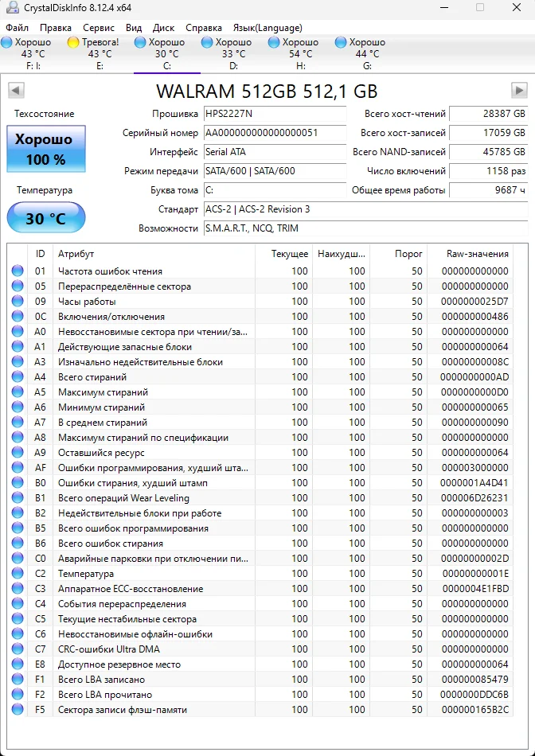This screenshot has height=756, width=535.
Task: Click status orb for attribute 01
Action: pyautogui.click(x=18, y=271)
